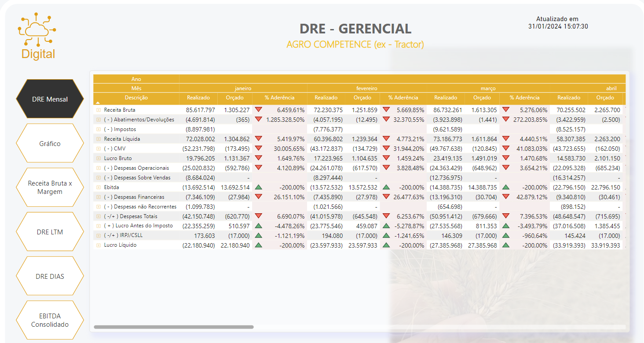Click the 31/01/2024 15:07:30 update timestamp
Image resolution: width=644 pixels, height=343 pixels.
[558, 26]
